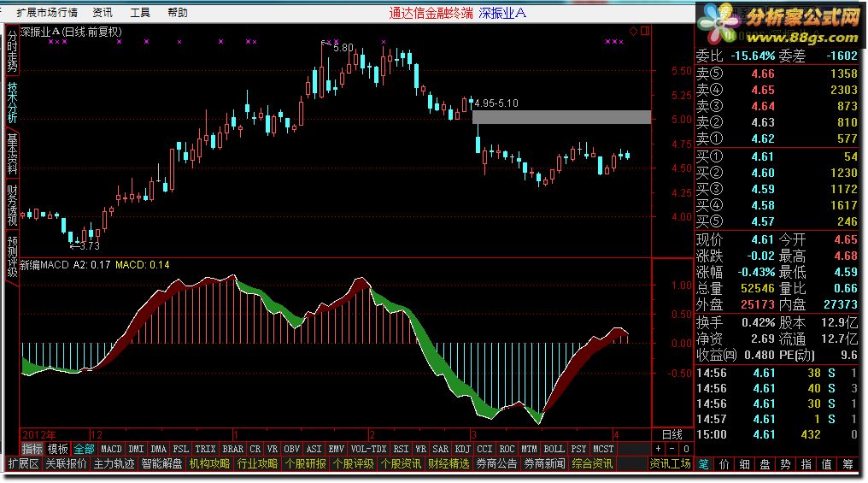Switch indicator to PSY
The height and width of the screenshot is (483, 868).
coord(579,449)
